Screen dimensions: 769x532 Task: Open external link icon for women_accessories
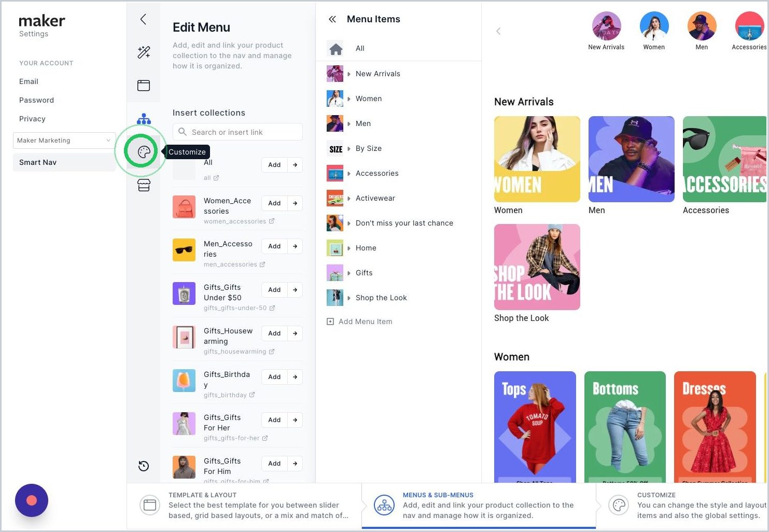[272, 221]
